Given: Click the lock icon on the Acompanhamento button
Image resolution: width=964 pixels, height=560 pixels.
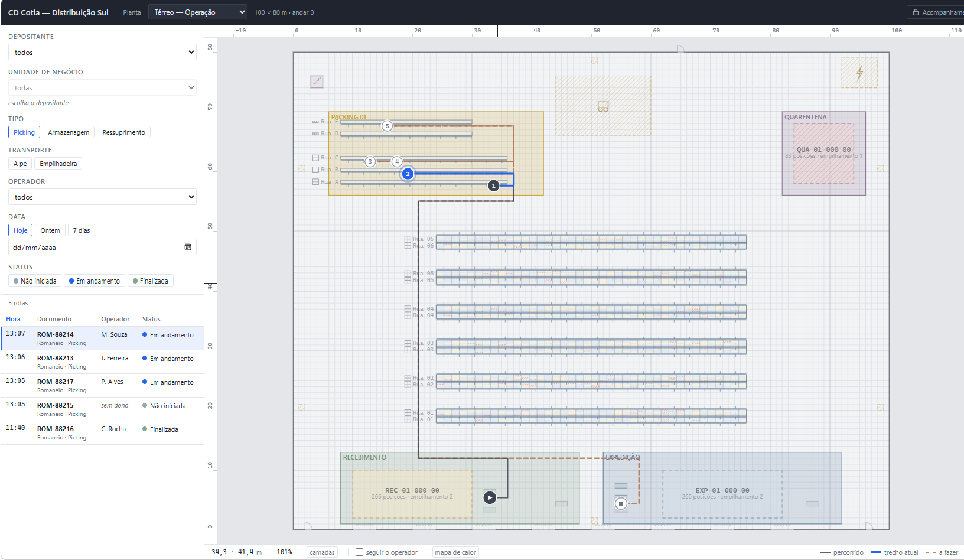Looking at the screenshot, I should 916,12.
